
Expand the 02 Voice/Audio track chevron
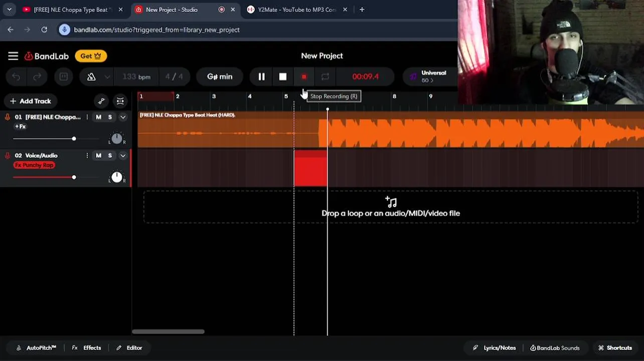click(x=123, y=155)
